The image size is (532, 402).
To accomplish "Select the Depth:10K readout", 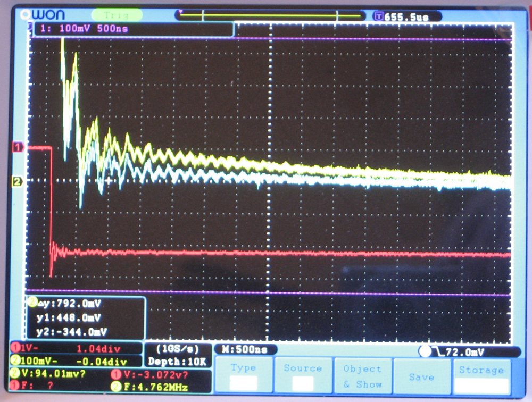I will pyautogui.click(x=178, y=362).
